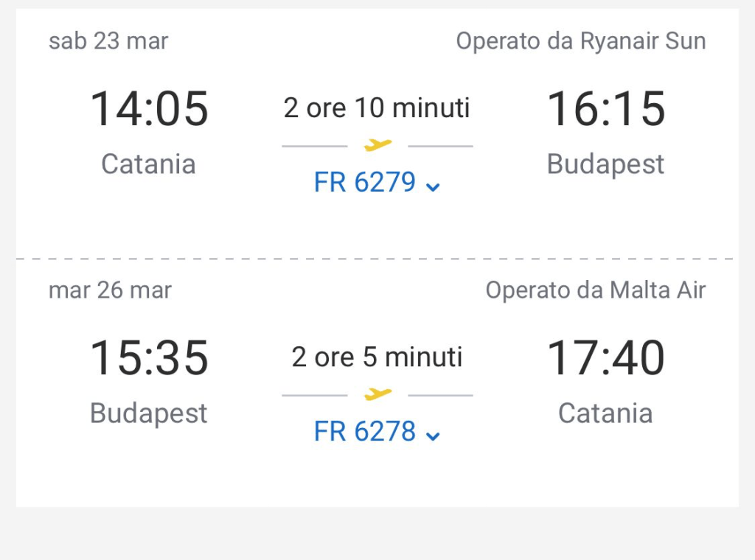Open flight number FR 6278 details
This screenshot has width=755, height=560.
coord(365,432)
